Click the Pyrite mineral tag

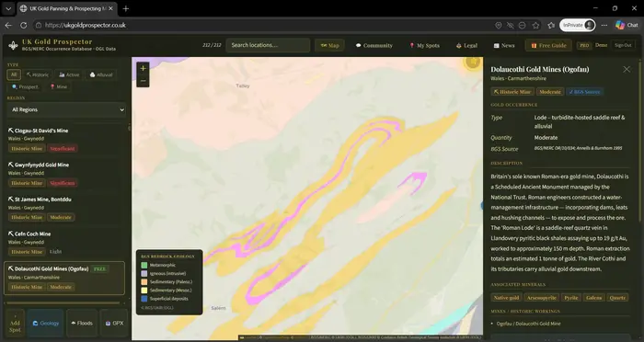(x=571, y=298)
